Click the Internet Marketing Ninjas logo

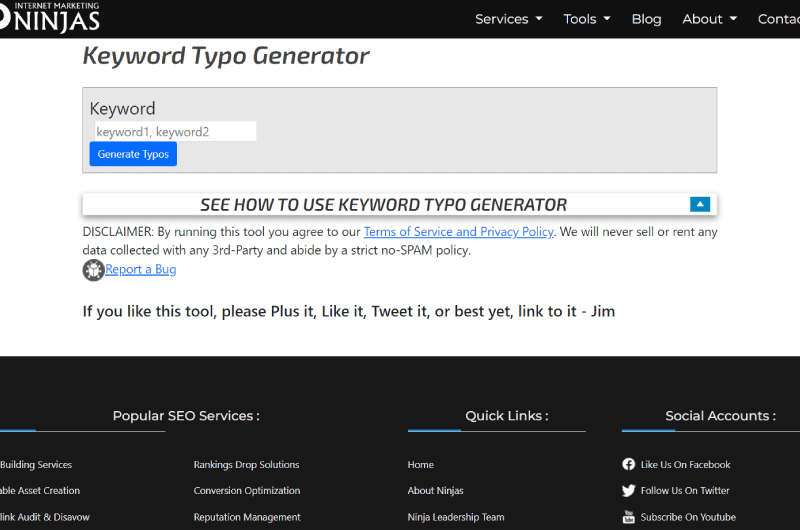pos(49,17)
